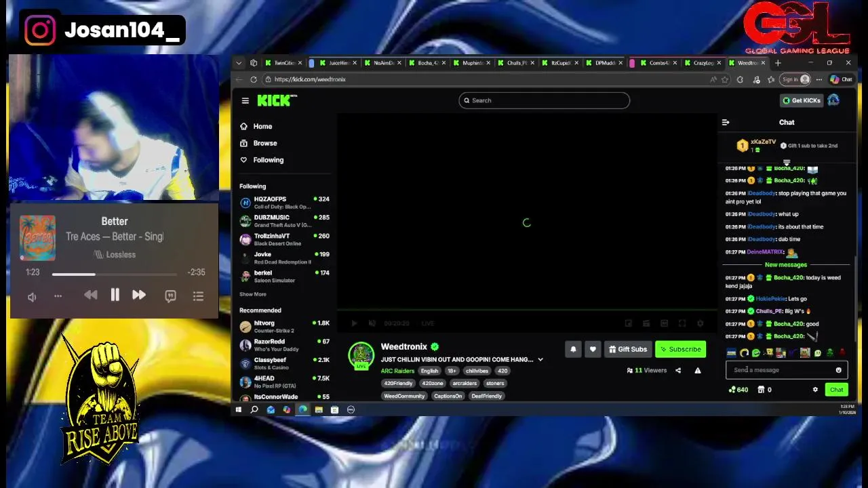Switch to the DPMudd browser tab
Image resolution: width=868 pixels, height=488 pixels.
[604, 63]
